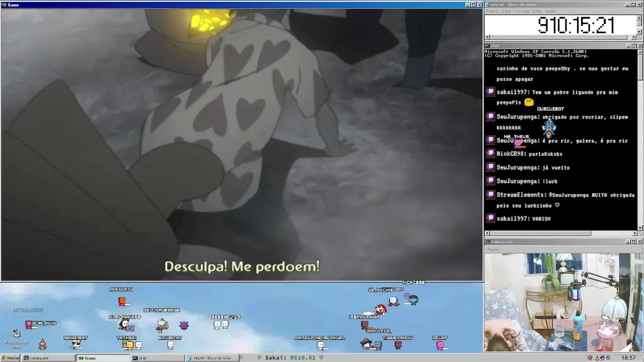
Task: Click SAKAI1997 avatar character
Action: coord(76,344)
